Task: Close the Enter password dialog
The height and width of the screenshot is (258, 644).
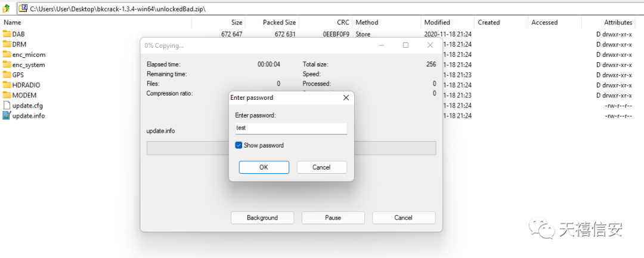Action: click(x=346, y=98)
